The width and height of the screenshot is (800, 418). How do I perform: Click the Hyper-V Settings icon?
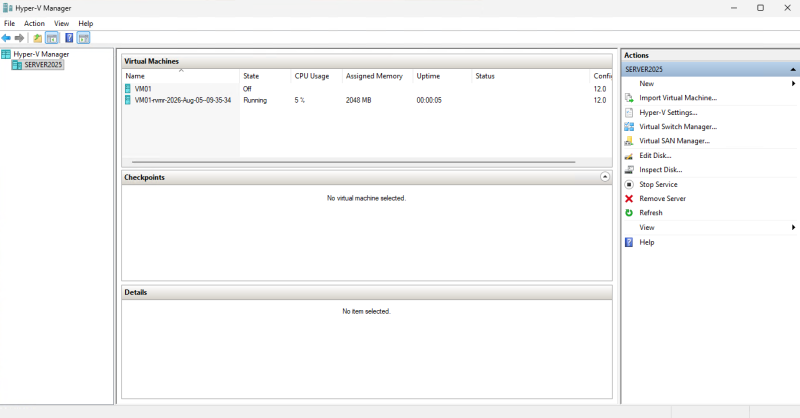coord(629,112)
